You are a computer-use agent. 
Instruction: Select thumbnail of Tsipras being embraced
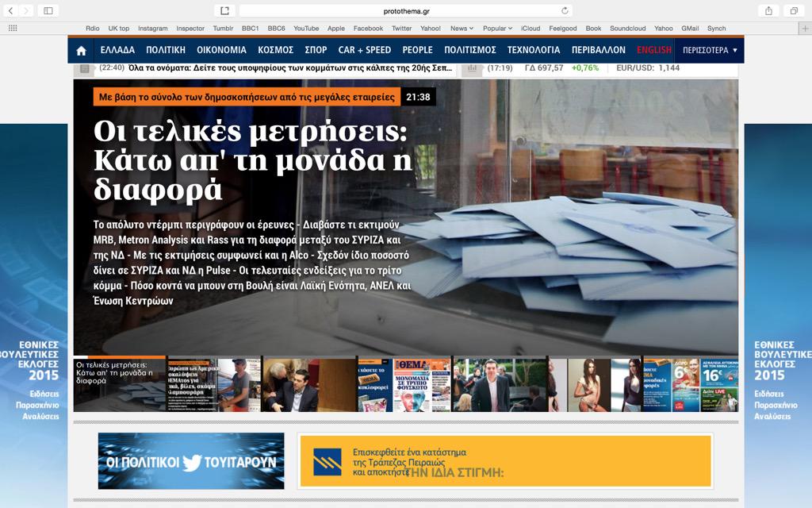(x=309, y=383)
